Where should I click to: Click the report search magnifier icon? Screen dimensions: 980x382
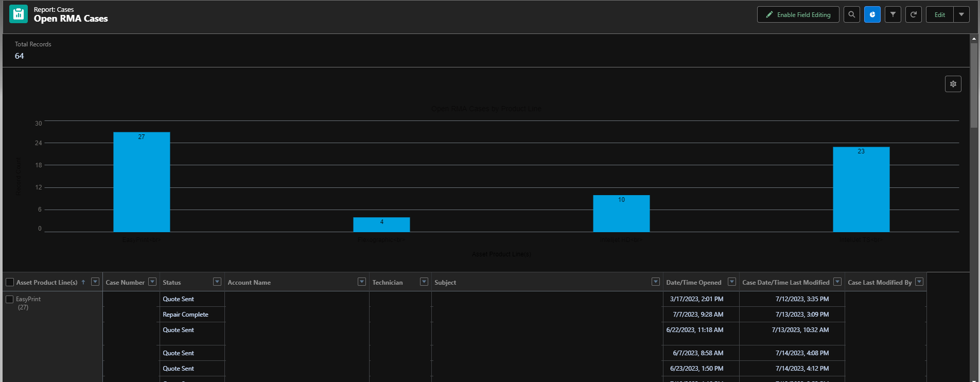[851, 14]
